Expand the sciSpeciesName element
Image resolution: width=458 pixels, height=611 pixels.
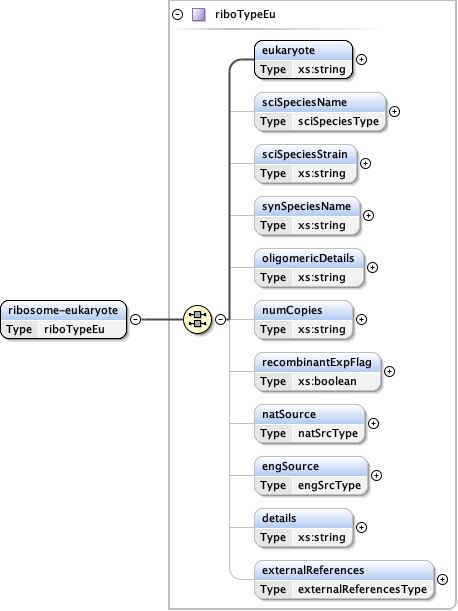pyautogui.click(x=394, y=111)
